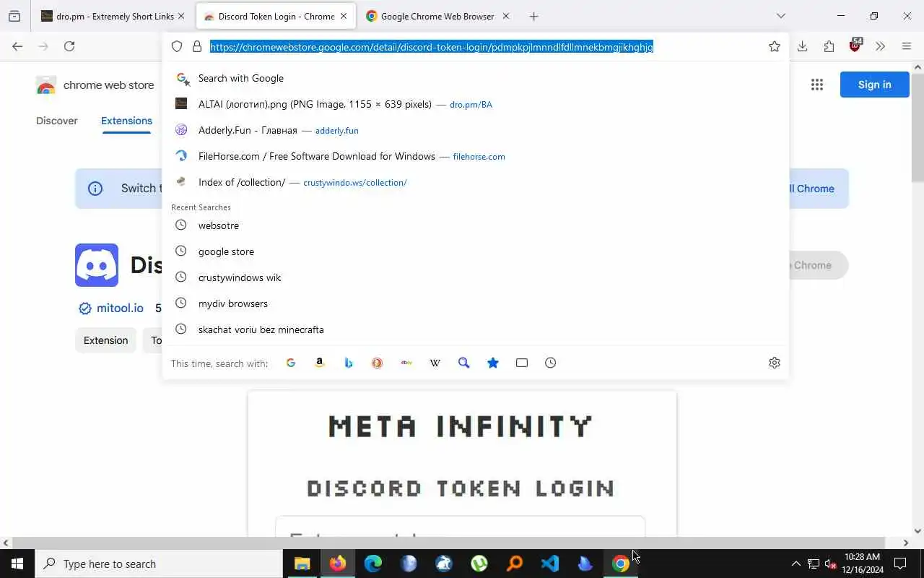Launch uTorrent from taskbar
Screen dimensions: 924x578
click(479, 564)
